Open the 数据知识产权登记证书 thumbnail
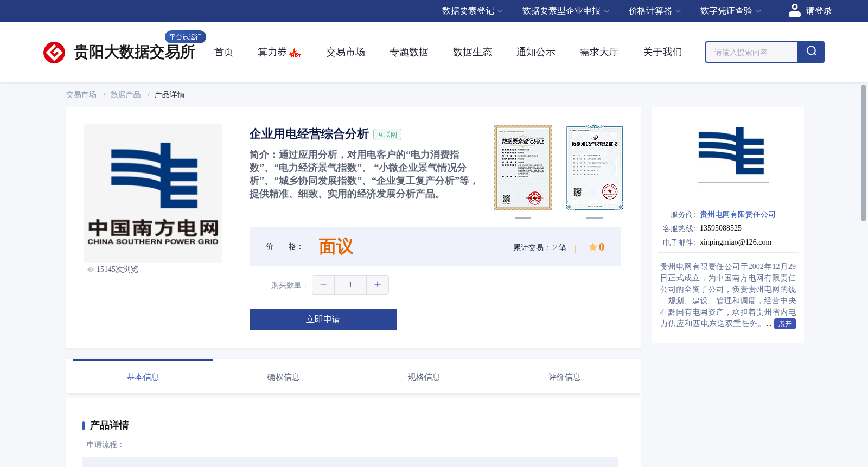The width and height of the screenshot is (868, 467). 595,168
